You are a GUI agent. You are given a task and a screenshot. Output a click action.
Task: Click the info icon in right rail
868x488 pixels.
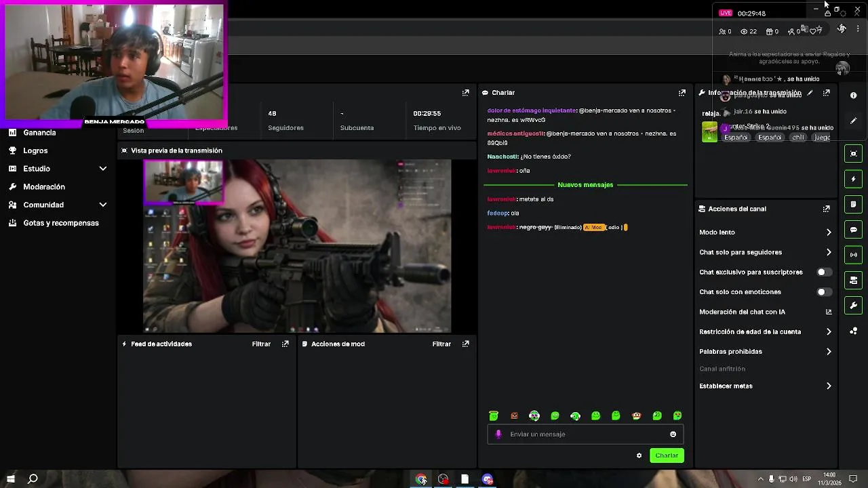pos(853,96)
